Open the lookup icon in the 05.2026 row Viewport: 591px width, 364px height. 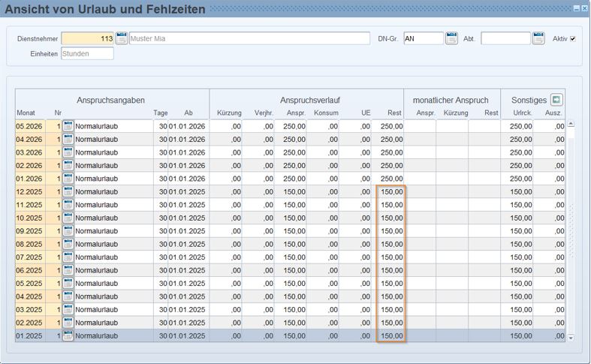(x=68, y=126)
